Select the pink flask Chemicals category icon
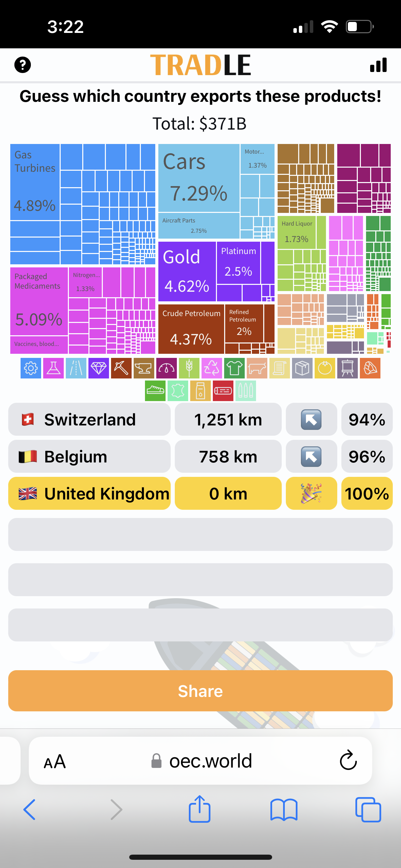Viewport: 401px width, 868px height. (53, 368)
